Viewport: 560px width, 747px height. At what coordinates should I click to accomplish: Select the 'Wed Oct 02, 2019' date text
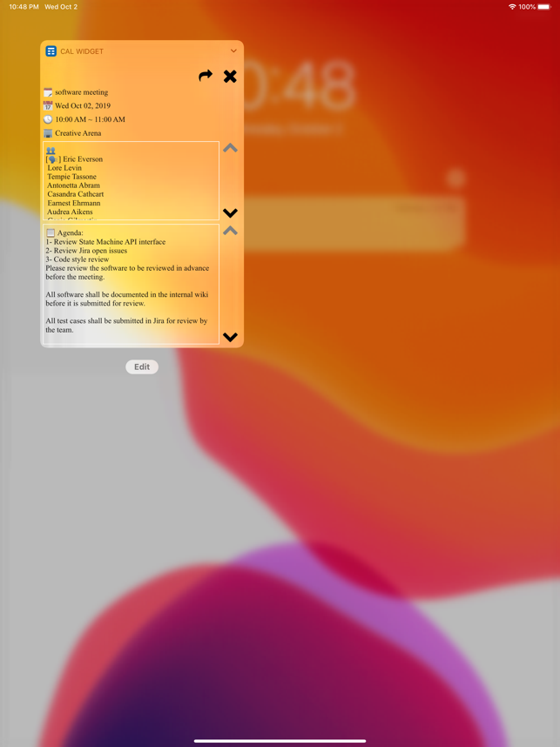point(83,105)
